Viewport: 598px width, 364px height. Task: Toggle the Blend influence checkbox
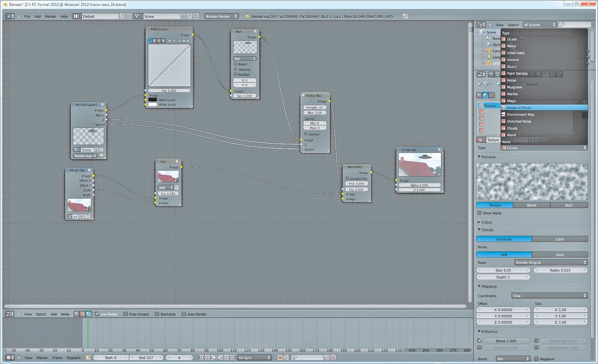pyautogui.click(x=479, y=341)
